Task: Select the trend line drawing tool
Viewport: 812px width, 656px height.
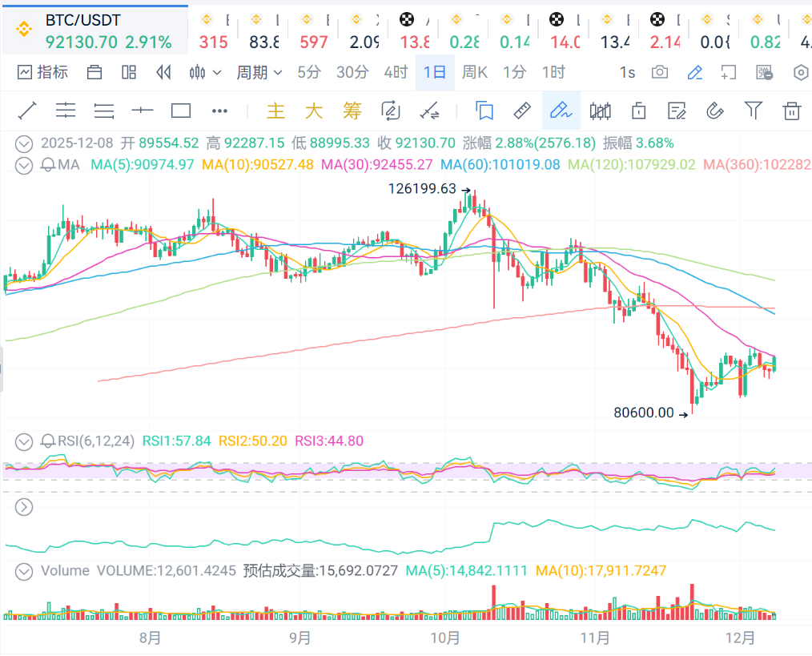Action: click(27, 111)
